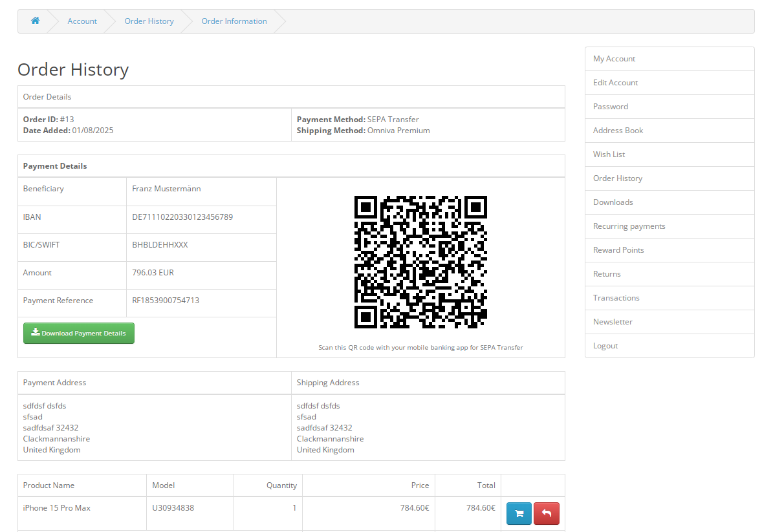
Task: Open Password in the sidebar
Action: (x=670, y=107)
